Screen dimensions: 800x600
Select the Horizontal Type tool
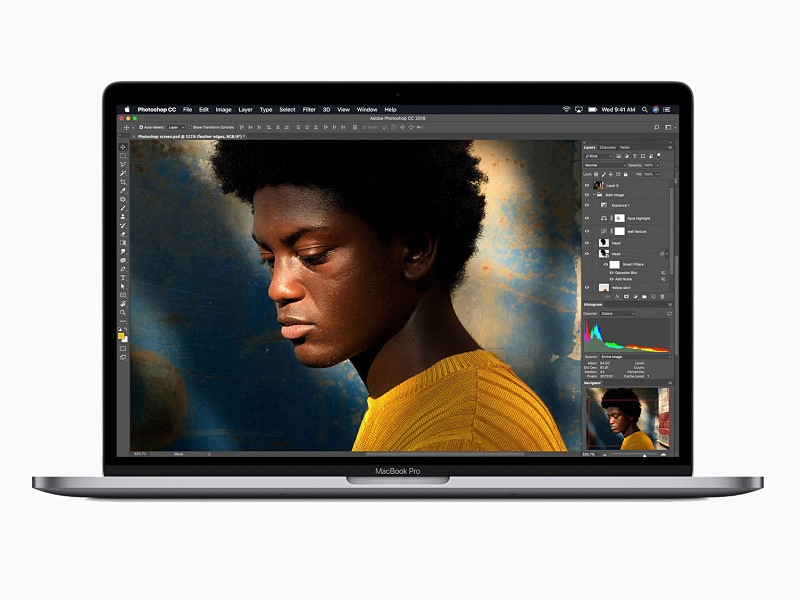click(123, 277)
